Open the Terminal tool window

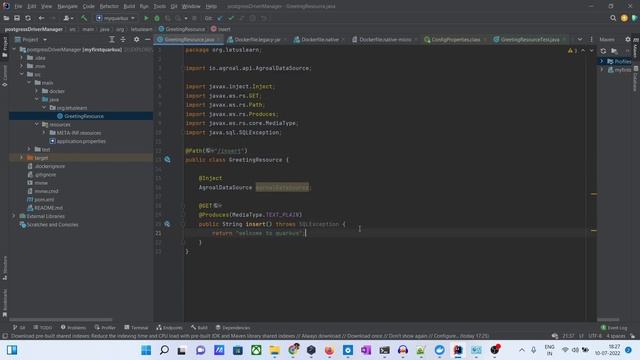pos(136,327)
